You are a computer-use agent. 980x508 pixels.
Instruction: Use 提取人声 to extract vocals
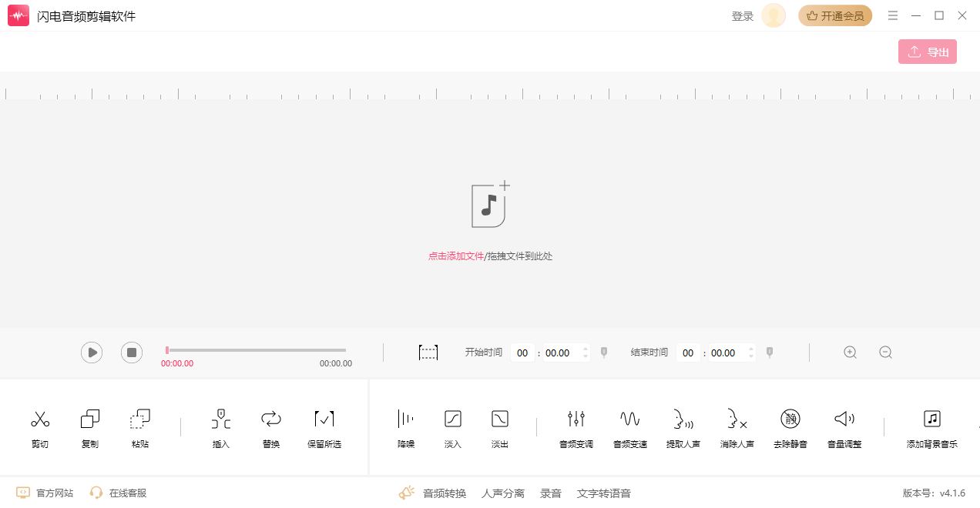(x=683, y=426)
